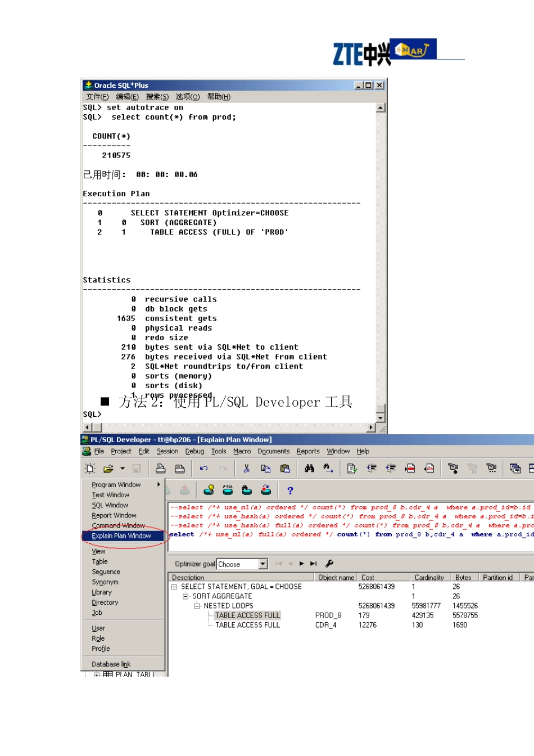This screenshot has height=756, width=534.
Task: Click the Undo arrow icon
Action: point(204,468)
